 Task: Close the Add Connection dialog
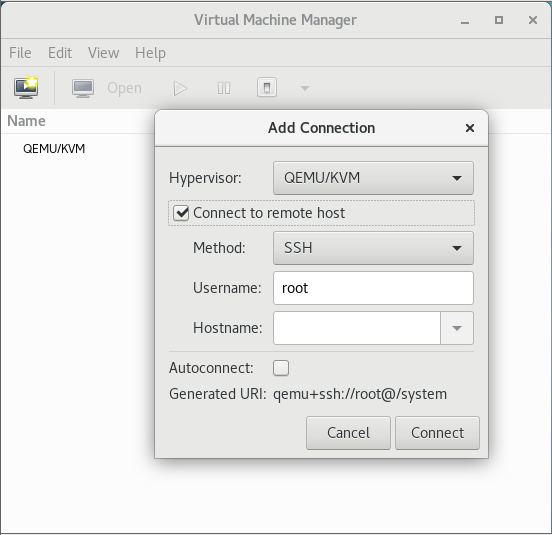pos(470,128)
